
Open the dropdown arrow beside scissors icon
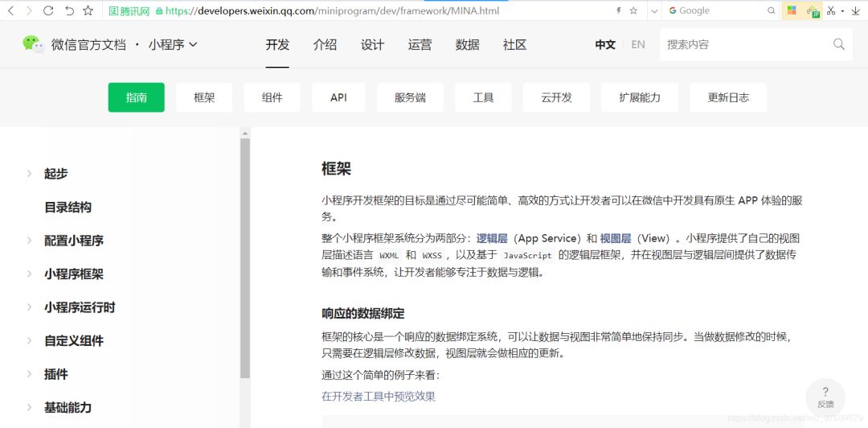point(842,11)
